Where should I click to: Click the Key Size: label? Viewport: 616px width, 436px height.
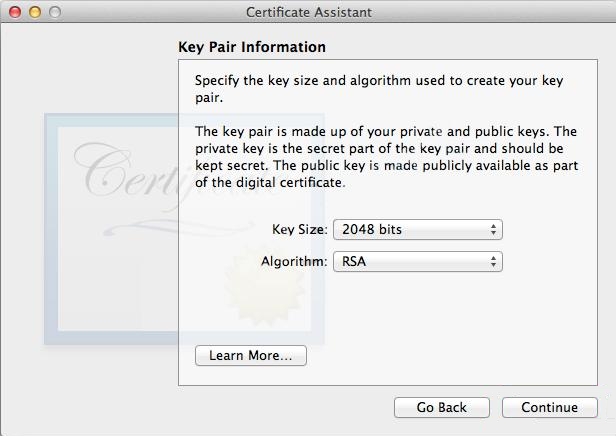point(300,229)
